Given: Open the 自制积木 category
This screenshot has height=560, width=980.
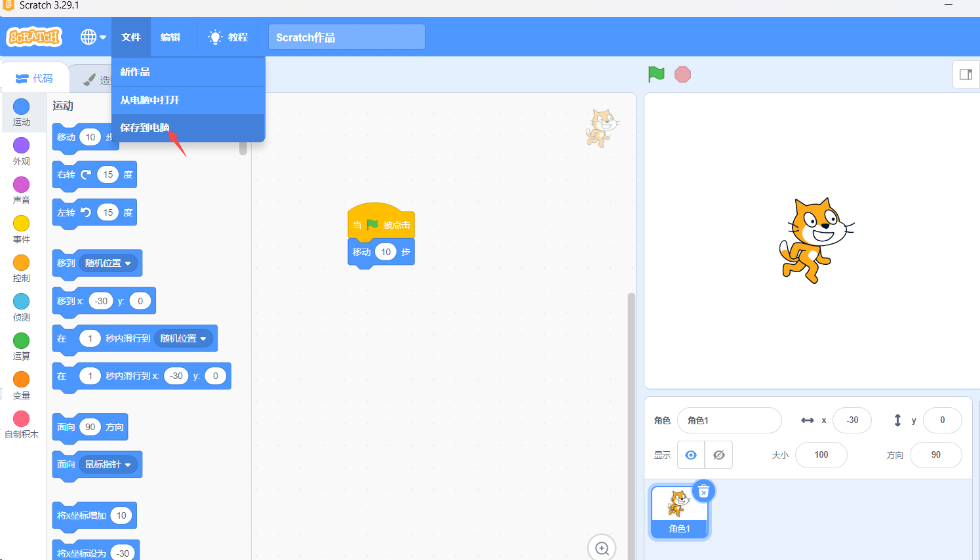Looking at the screenshot, I should pos(22,425).
